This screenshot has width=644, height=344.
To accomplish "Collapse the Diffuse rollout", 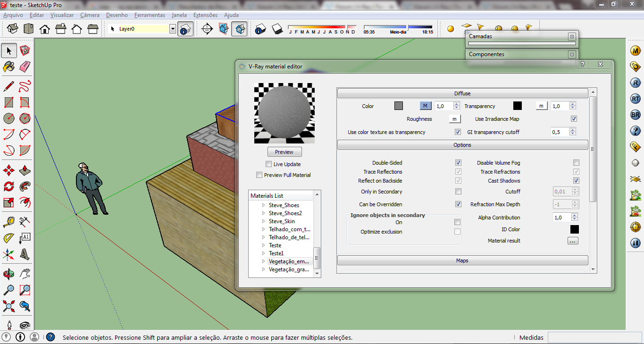I will point(462,93).
